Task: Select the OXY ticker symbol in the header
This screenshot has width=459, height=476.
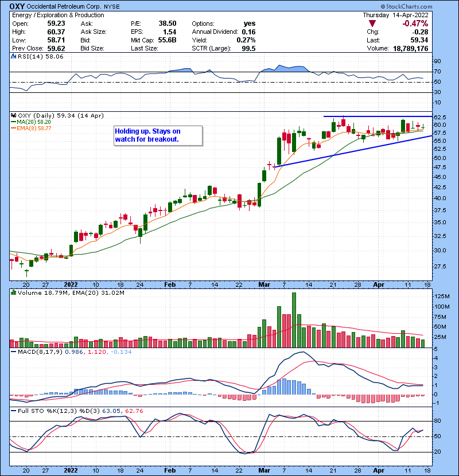Action: point(17,6)
